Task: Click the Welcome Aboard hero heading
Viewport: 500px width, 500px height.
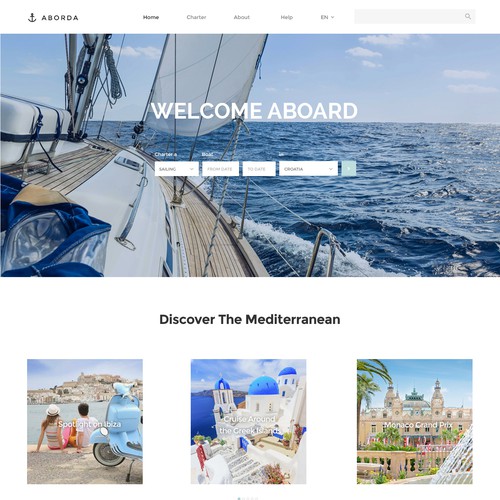Action: point(254,111)
